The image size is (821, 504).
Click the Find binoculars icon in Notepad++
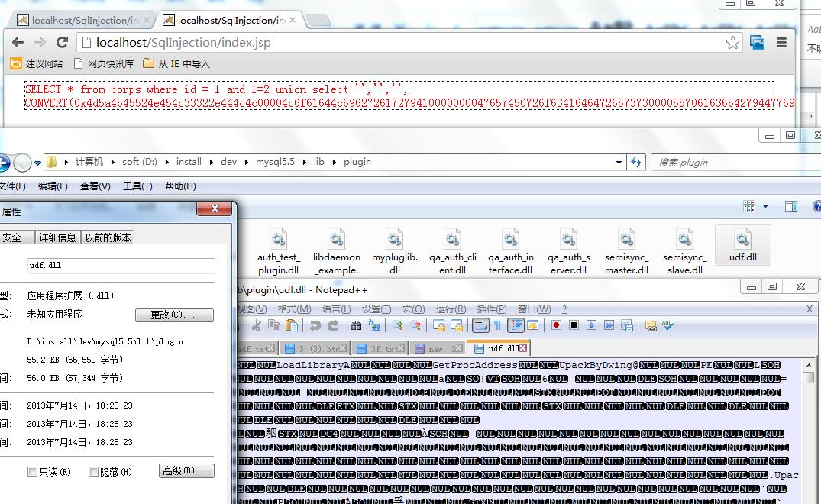(356, 325)
